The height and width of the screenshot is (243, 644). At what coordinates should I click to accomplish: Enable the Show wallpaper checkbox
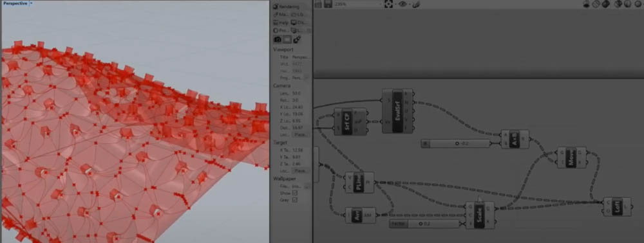pyautogui.click(x=294, y=193)
